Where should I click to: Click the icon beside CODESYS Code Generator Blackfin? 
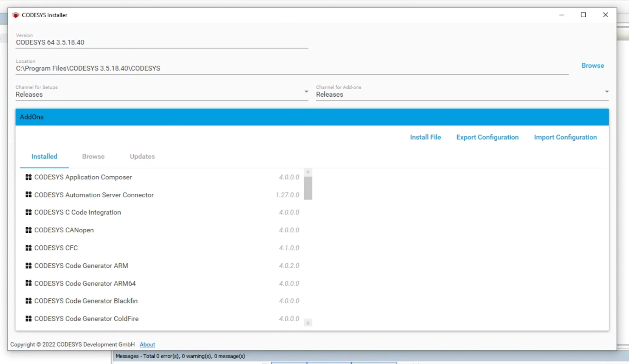tap(28, 301)
